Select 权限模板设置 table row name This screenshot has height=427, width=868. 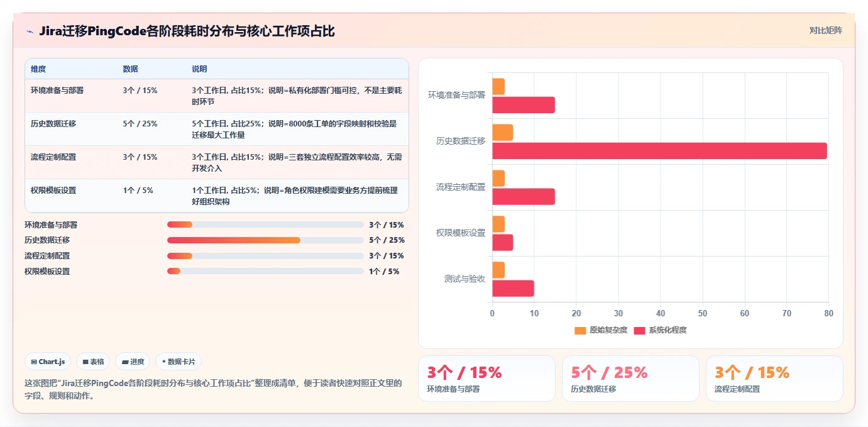tap(53, 191)
